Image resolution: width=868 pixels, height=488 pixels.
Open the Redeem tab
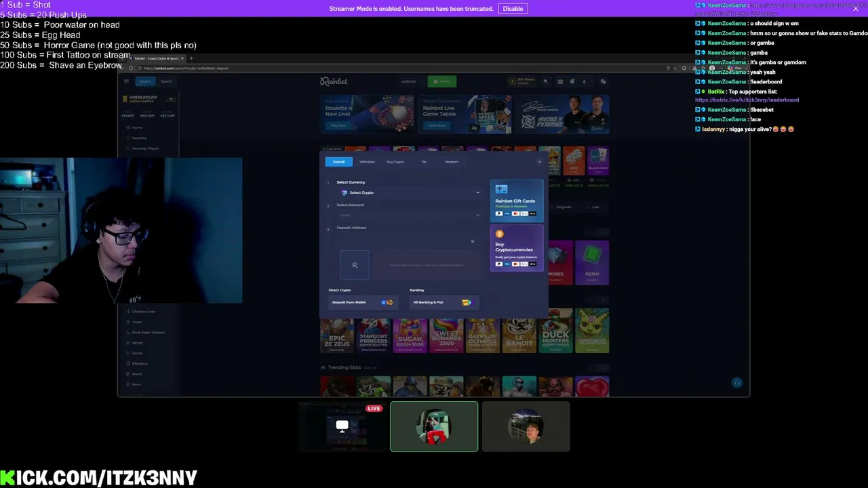(x=452, y=162)
